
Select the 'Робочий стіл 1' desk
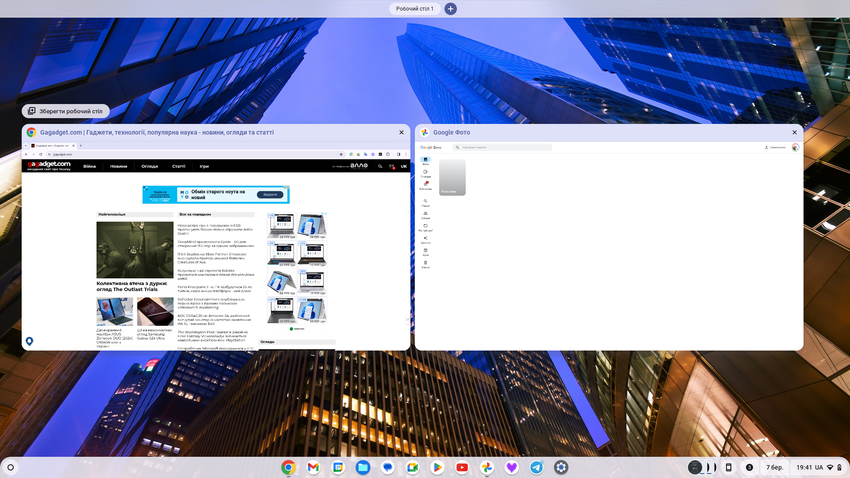coord(415,9)
